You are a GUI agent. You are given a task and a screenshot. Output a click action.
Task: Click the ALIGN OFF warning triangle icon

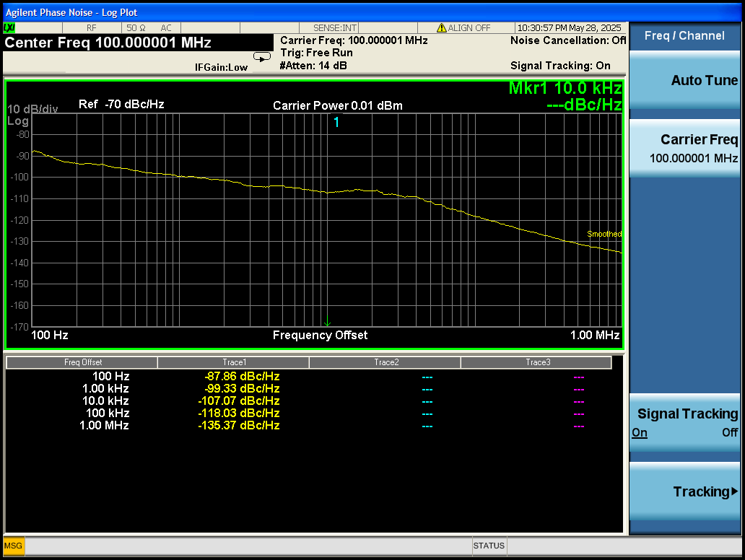[441, 28]
